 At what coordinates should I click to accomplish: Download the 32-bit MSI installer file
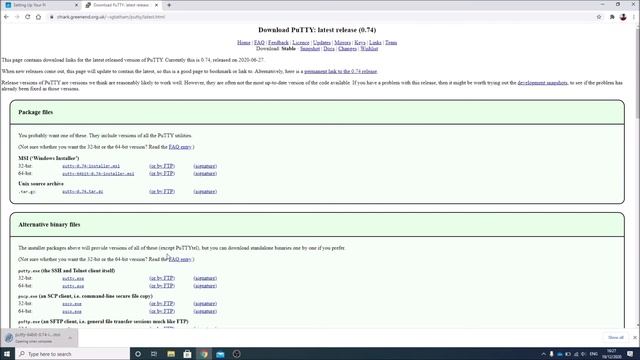pos(91,166)
